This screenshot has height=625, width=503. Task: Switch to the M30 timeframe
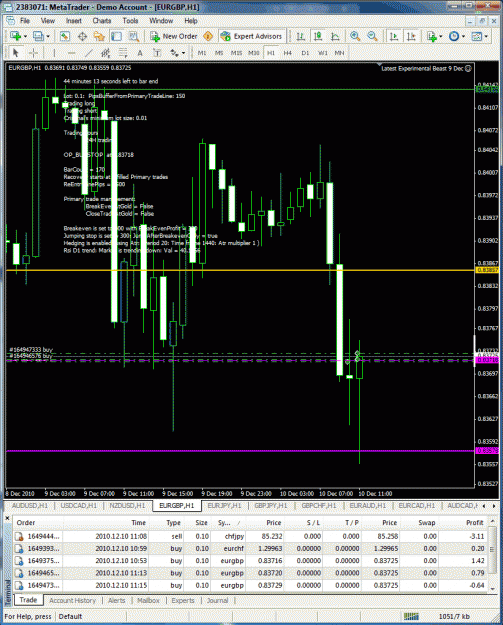(x=253, y=53)
